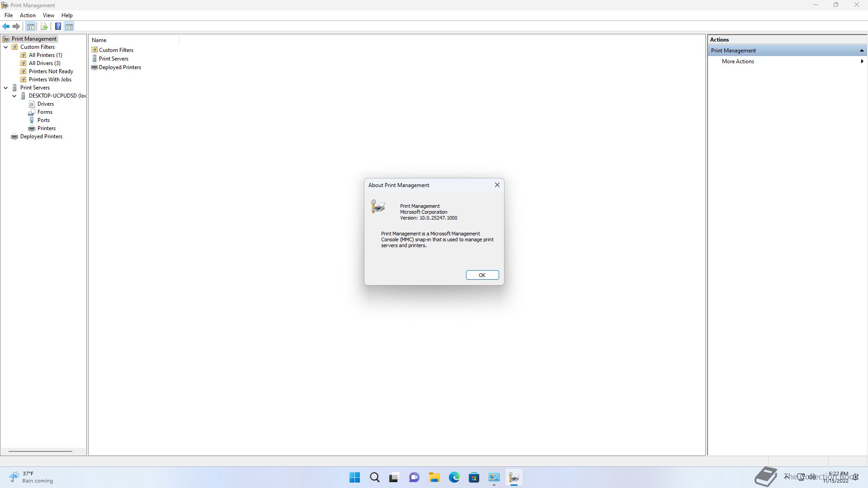The image size is (868, 488).
Task: Toggle the Show/Hide Action Pane toolbar icon
Action: click(69, 26)
